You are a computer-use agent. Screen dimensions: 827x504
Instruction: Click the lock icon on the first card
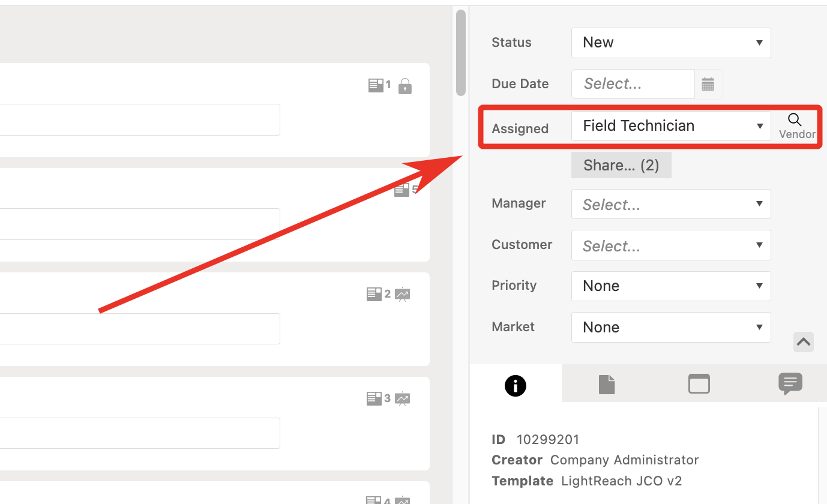point(405,86)
